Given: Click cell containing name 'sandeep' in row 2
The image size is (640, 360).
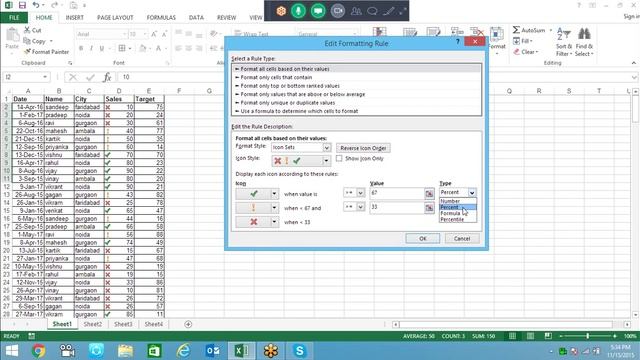Looking at the screenshot, I should [x=59, y=107].
